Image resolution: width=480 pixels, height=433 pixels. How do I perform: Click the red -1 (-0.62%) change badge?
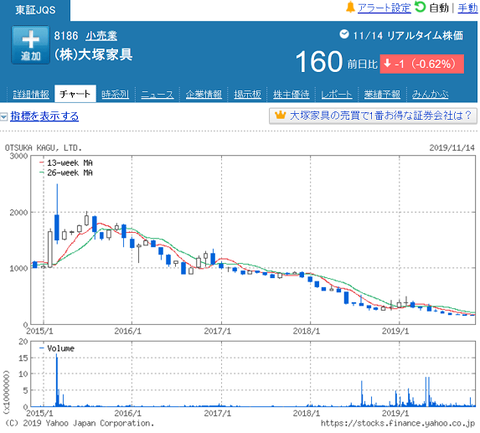pos(422,64)
